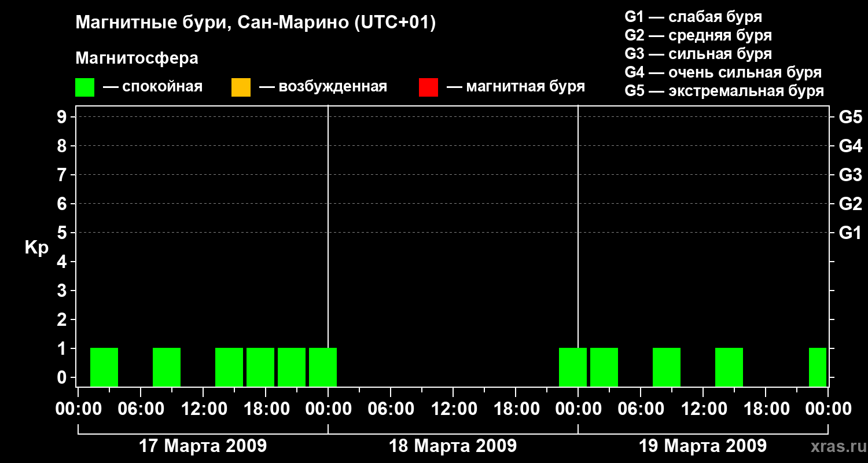Click the 00:00 label between 18 and 19 Марта

point(578,409)
